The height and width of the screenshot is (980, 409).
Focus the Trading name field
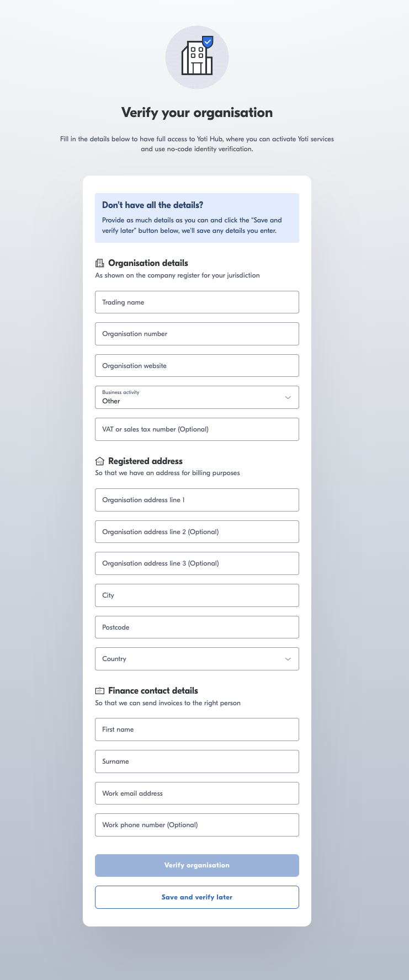[196, 302]
